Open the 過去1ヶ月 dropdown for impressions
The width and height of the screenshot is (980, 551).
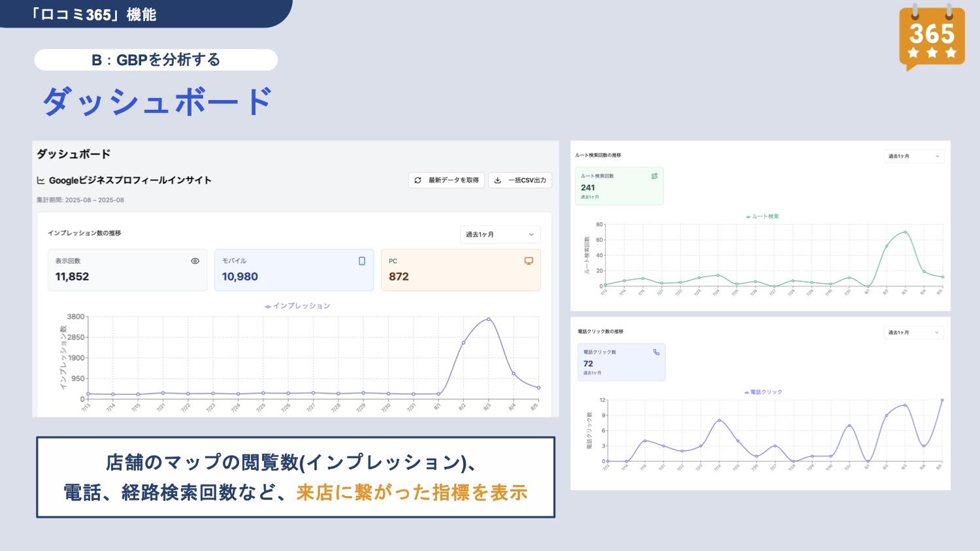coord(500,235)
